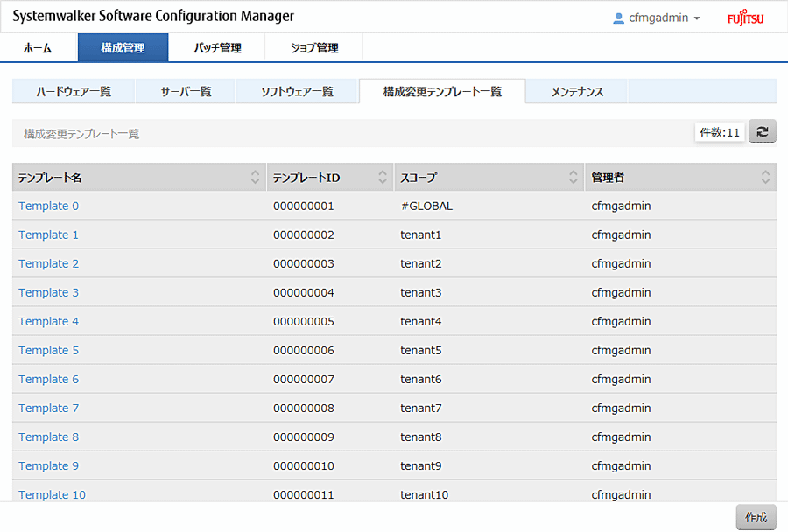The image size is (788, 532).
Task: Click the 管理者 column header text
Action: tap(608, 178)
